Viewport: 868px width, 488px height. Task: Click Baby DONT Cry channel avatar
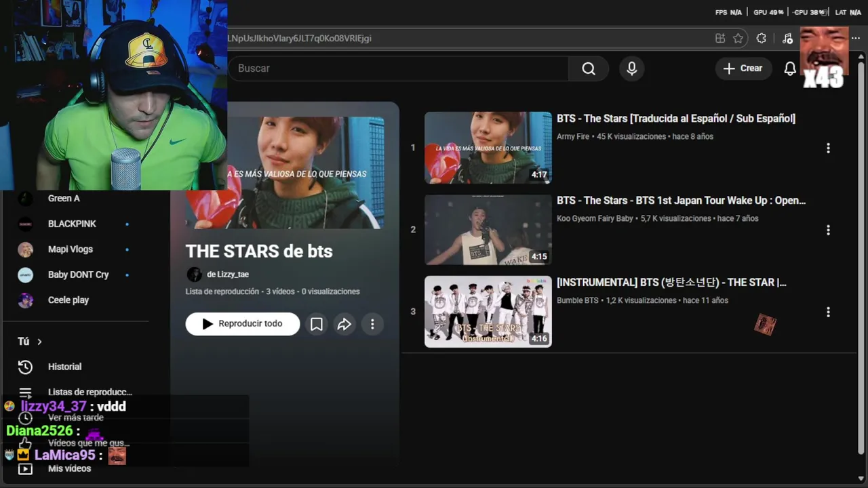[25, 274]
